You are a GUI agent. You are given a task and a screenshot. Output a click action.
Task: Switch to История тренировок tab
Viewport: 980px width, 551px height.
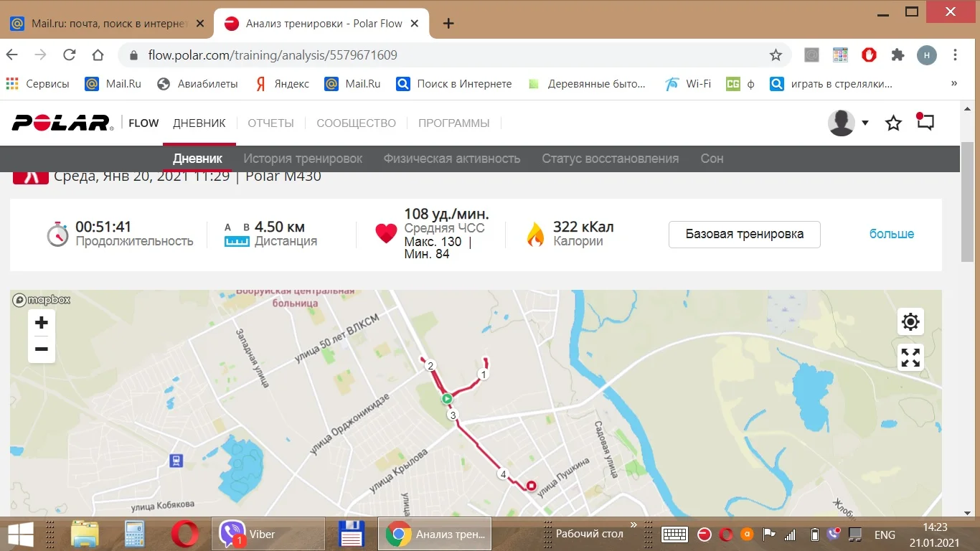pos(303,159)
